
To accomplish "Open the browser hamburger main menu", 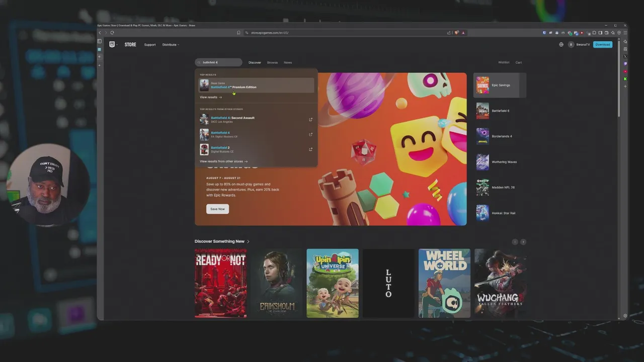I will pyautogui.click(x=625, y=33).
